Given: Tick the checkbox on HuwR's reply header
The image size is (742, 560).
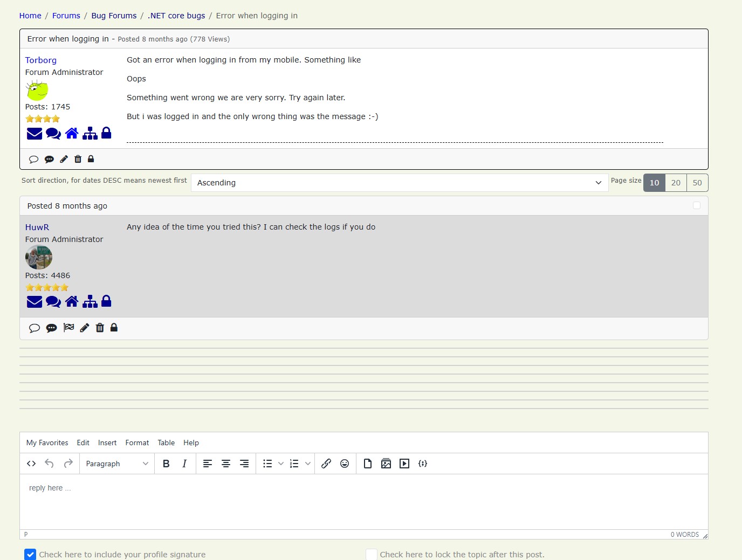Looking at the screenshot, I should pyautogui.click(x=697, y=205).
